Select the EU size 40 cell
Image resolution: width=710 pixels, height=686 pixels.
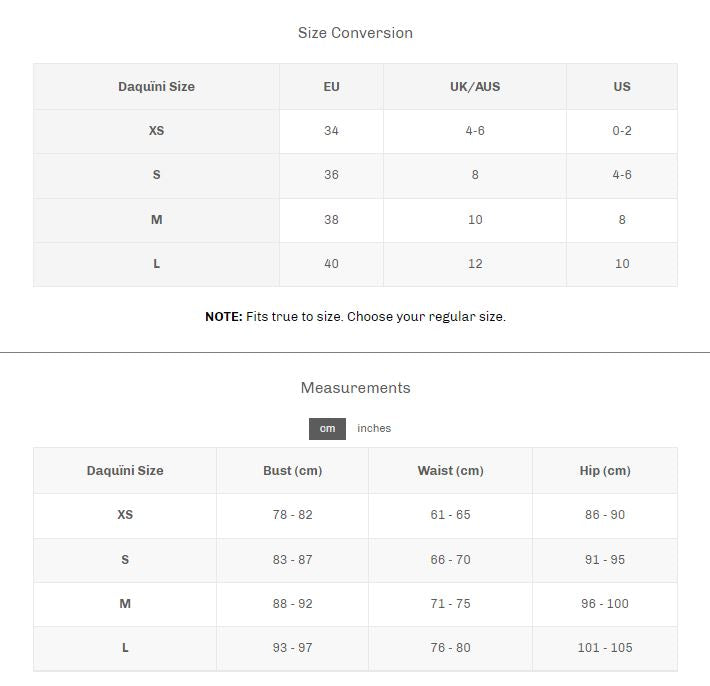(x=331, y=264)
